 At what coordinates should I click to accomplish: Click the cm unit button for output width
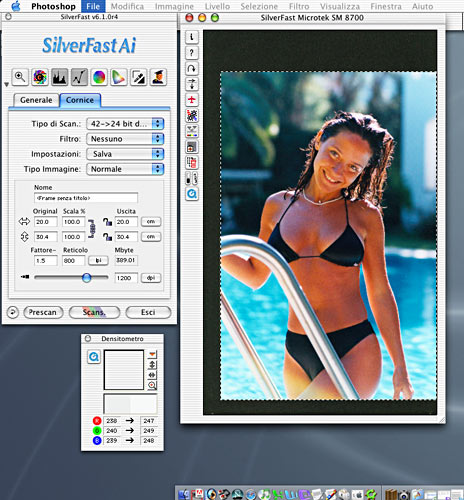pyautogui.click(x=151, y=222)
